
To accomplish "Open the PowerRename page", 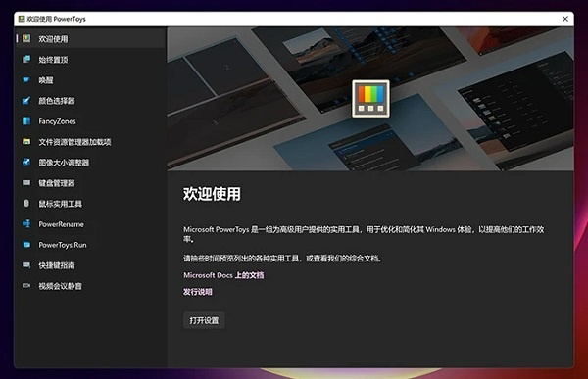I will [90, 224].
